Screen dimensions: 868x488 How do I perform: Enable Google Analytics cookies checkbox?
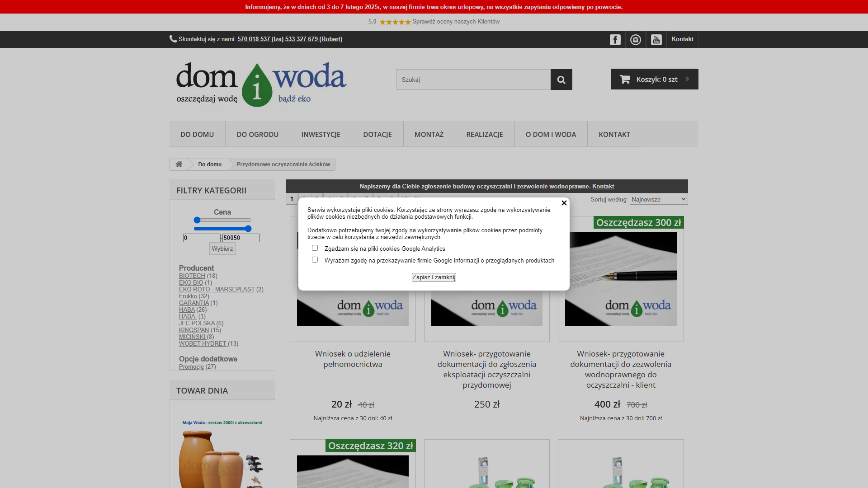point(315,248)
